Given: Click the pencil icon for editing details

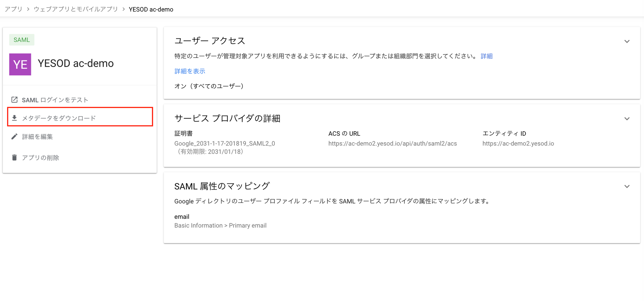Looking at the screenshot, I should click(x=14, y=137).
